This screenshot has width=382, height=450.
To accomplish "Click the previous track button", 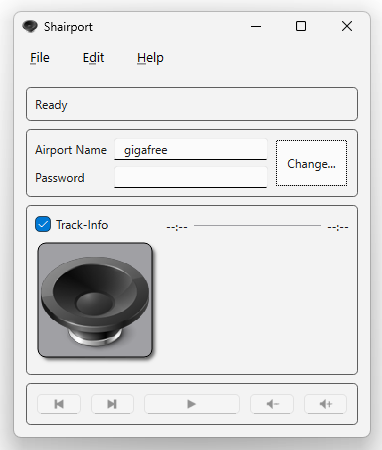I will [59, 404].
